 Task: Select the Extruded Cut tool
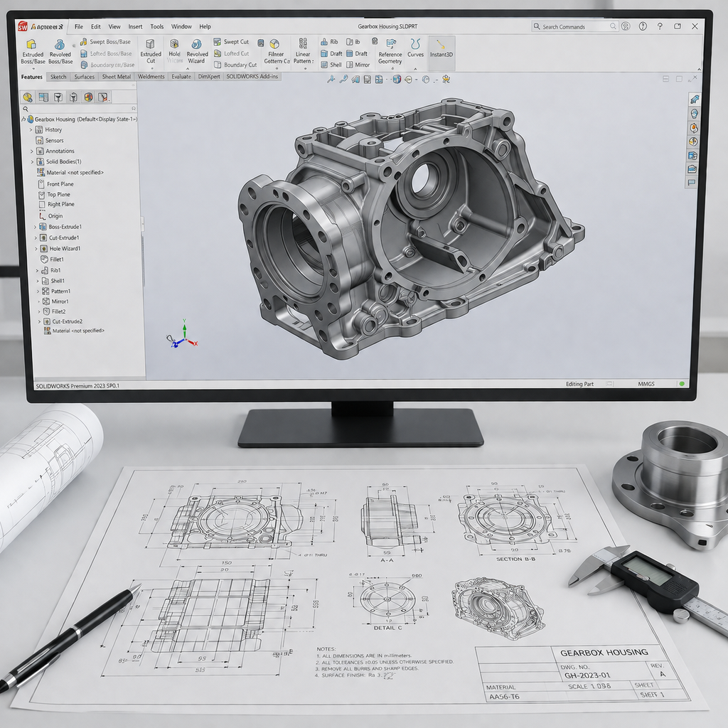151,51
